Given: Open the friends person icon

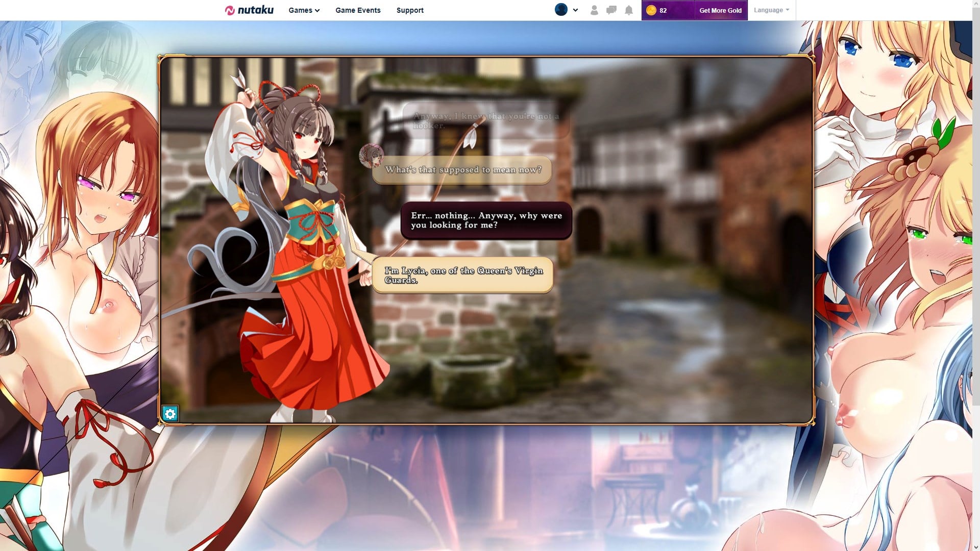Looking at the screenshot, I should point(594,10).
